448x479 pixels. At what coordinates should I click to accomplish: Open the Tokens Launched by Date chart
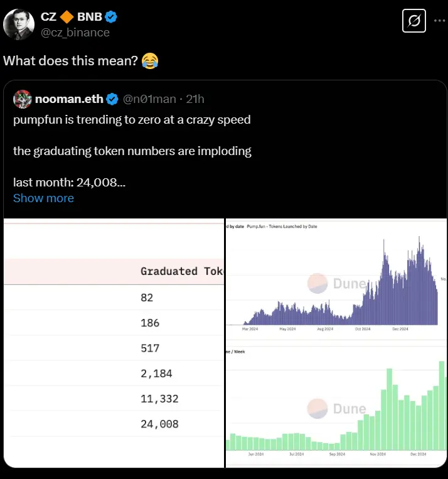[x=336, y=280]
